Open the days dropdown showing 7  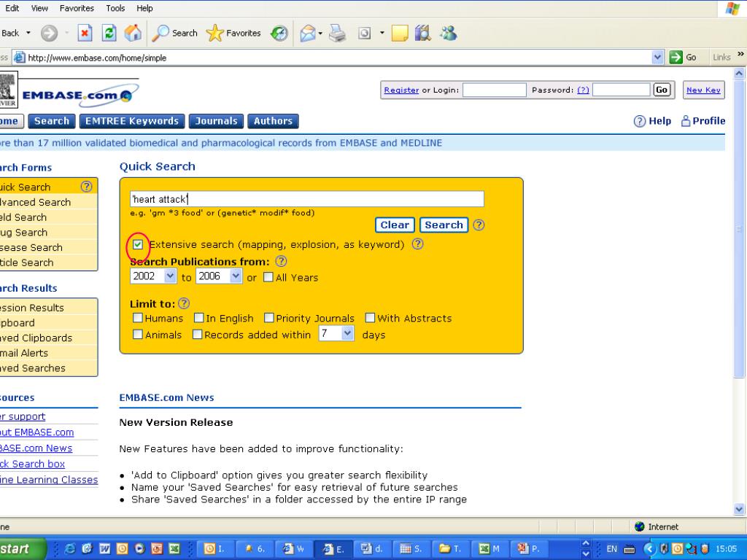point(348,333)
